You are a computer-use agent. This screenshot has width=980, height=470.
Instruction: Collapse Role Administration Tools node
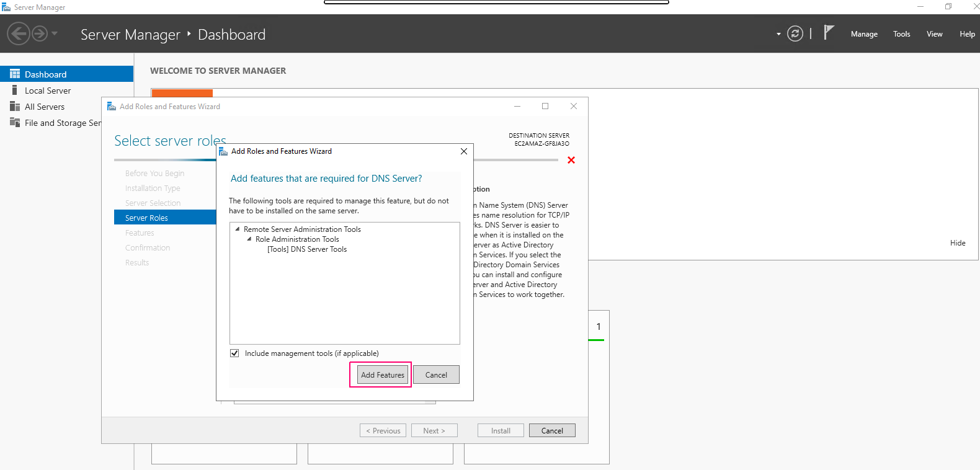249,239
